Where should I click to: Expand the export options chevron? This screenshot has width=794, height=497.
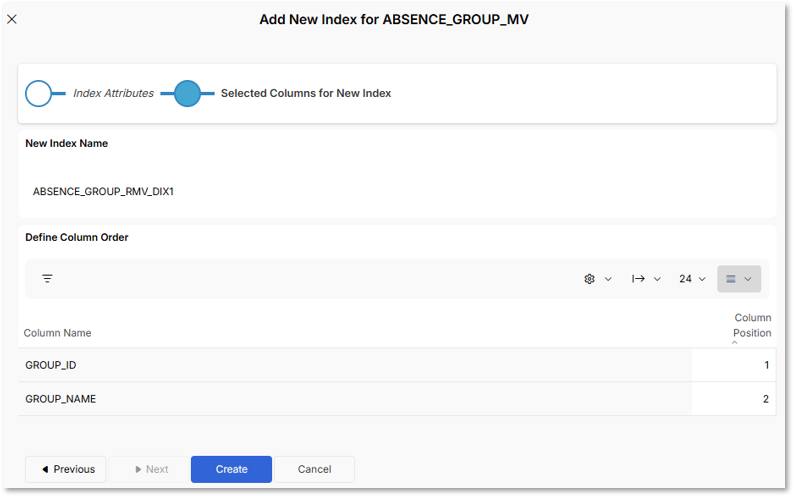[x=657, y=279]
